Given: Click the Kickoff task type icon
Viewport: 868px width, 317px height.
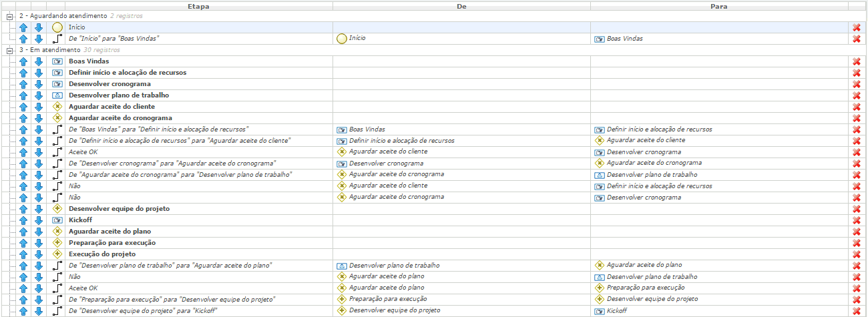Looking at the screenshot, I should [x=57, y=220].
